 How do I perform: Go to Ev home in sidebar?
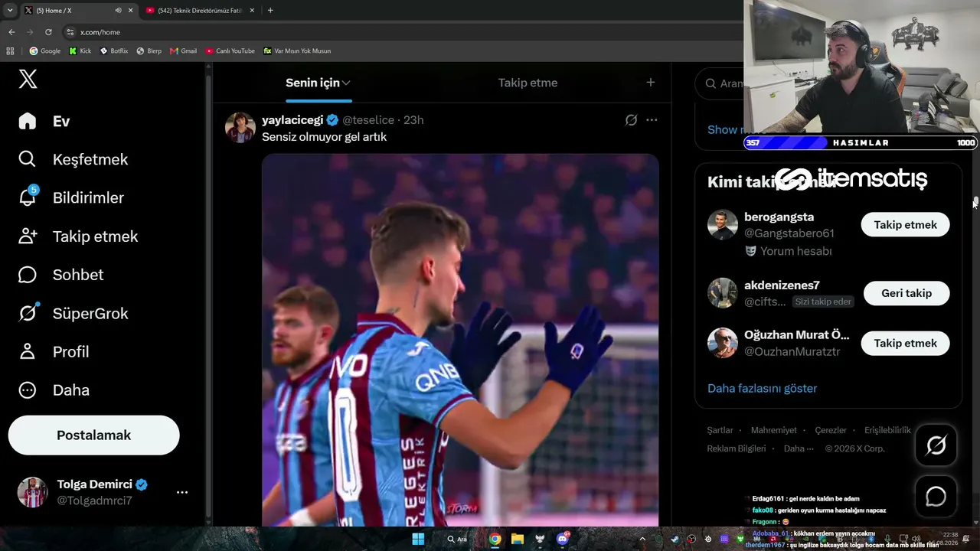tap(44, 121)
